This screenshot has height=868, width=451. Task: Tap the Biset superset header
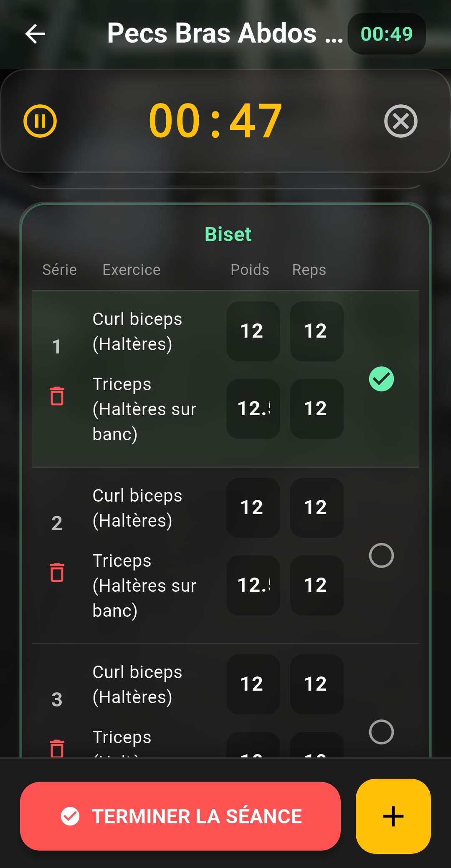228,234
